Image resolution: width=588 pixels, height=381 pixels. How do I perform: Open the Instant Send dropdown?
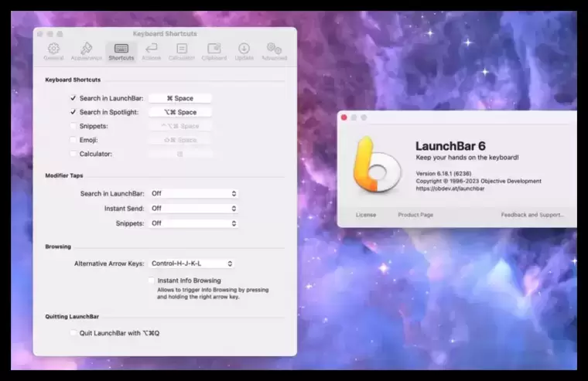point(193,209)
